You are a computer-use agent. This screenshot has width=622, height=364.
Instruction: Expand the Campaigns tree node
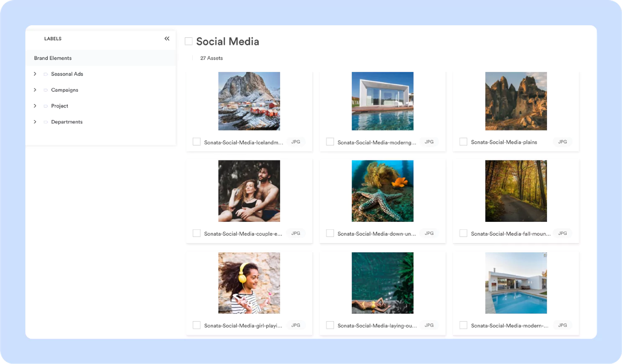pos(35,90)
